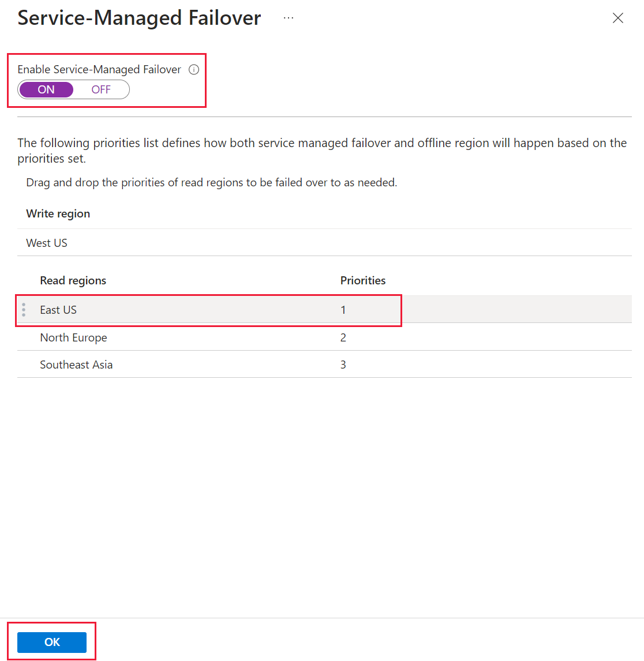Click priority value 3 for Southeast Asia
The width and height of the screenshot is (644, 661).
coord(343,364)
